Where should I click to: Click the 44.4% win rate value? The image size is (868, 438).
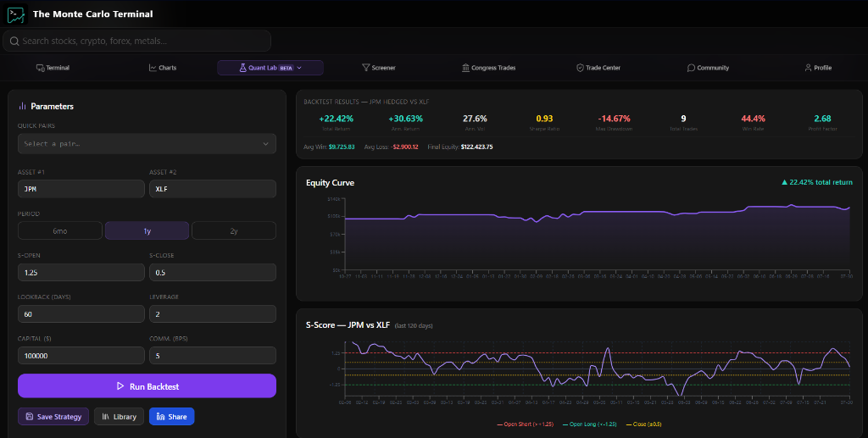click(753, 119)
